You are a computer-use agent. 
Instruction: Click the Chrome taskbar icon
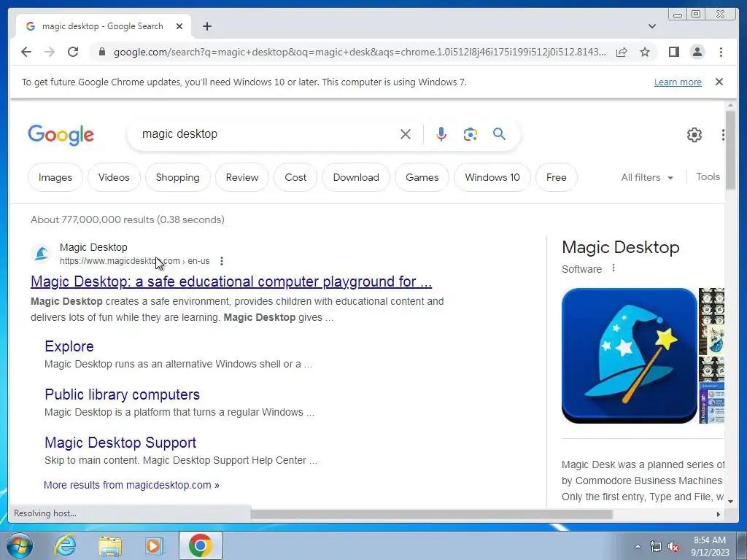pyautogui.click(x=200, y=545)
